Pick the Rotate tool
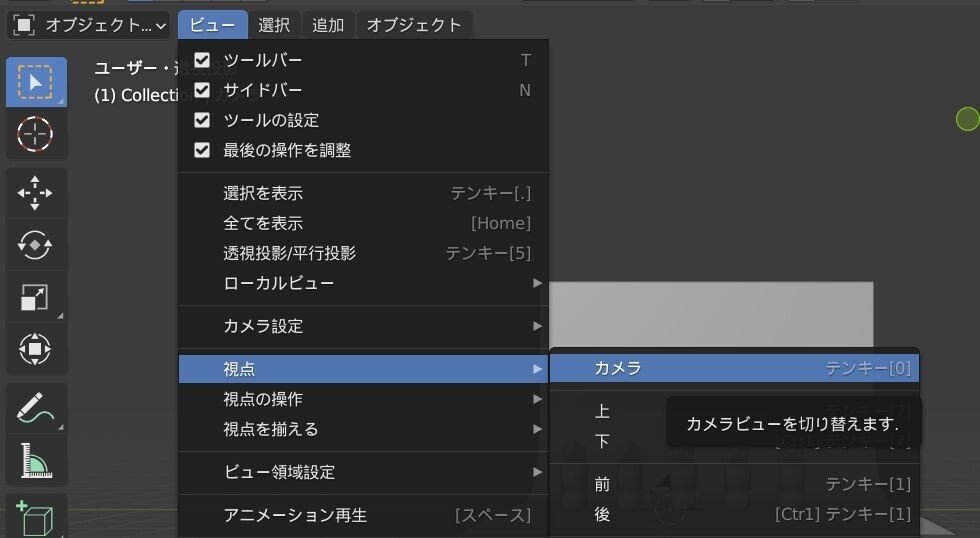Image resolution: width=980 pixels, height=538 pixels. click(x=36, y=244)
